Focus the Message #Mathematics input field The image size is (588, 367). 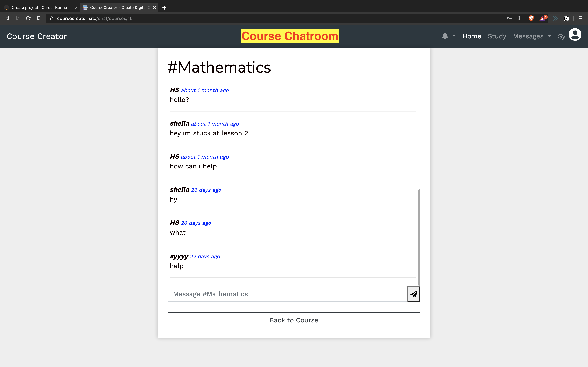click(287, 294)
